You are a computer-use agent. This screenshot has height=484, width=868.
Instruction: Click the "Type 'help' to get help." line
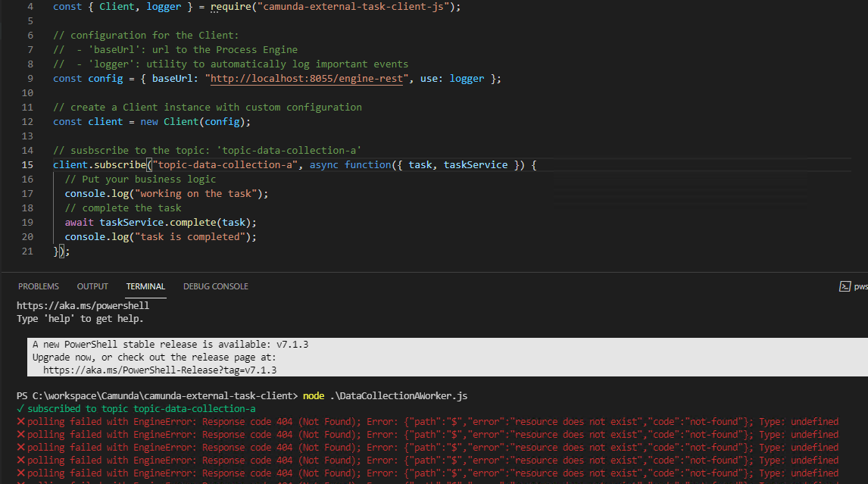click(80, 319)
